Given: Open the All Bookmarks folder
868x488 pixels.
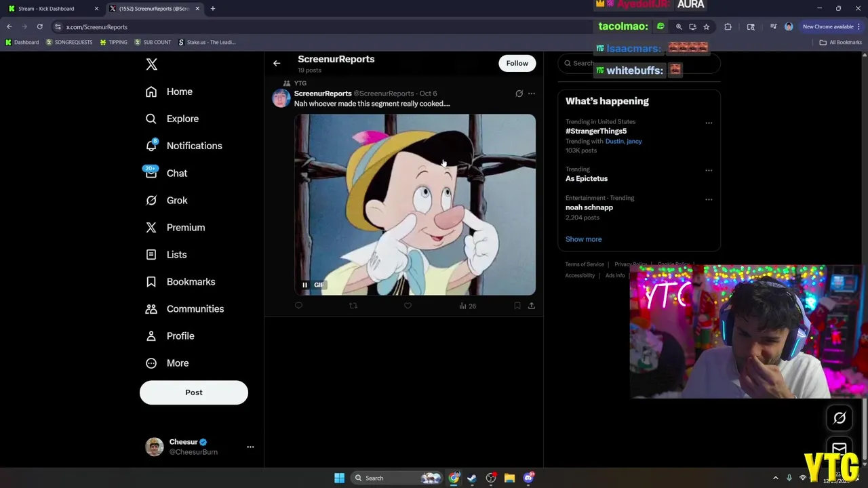Looking at the screenshot, I should 841,42.
